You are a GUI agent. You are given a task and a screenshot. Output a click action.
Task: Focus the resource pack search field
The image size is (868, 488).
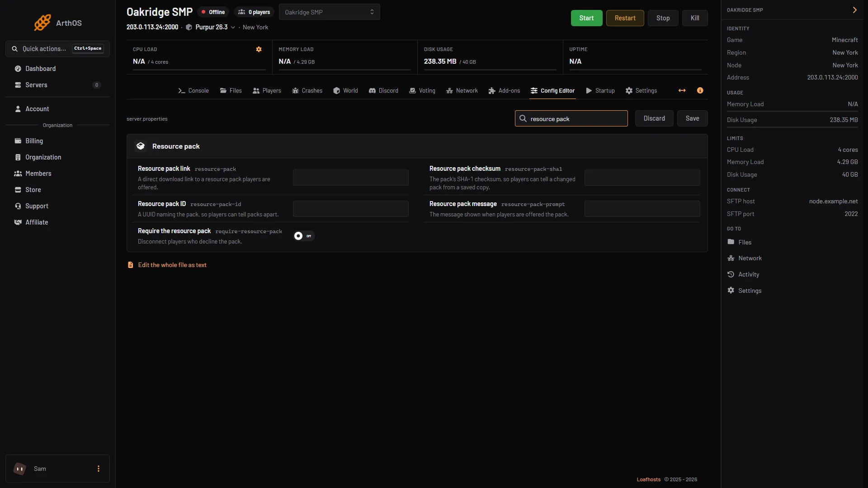pyautogui.click(x=571, y=118)
